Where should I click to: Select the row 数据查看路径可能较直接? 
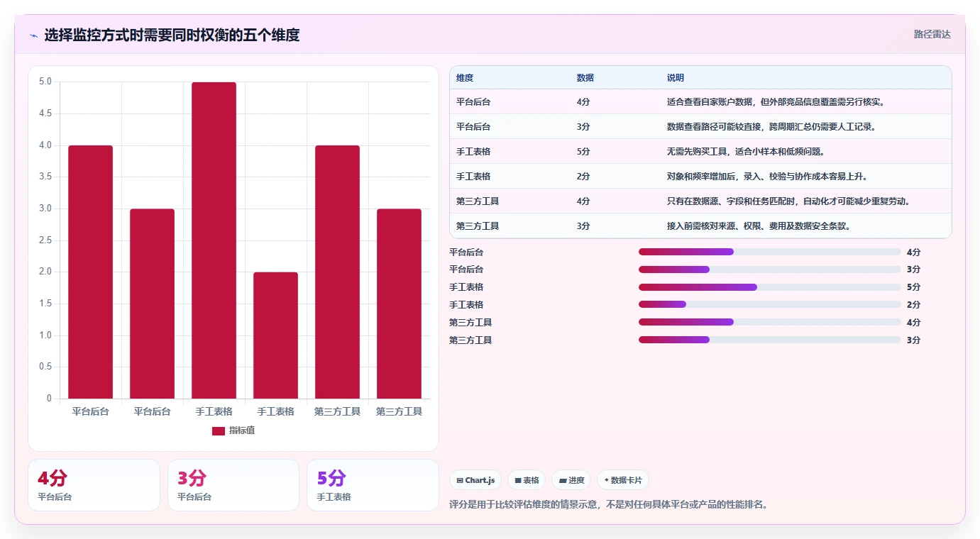700,127
